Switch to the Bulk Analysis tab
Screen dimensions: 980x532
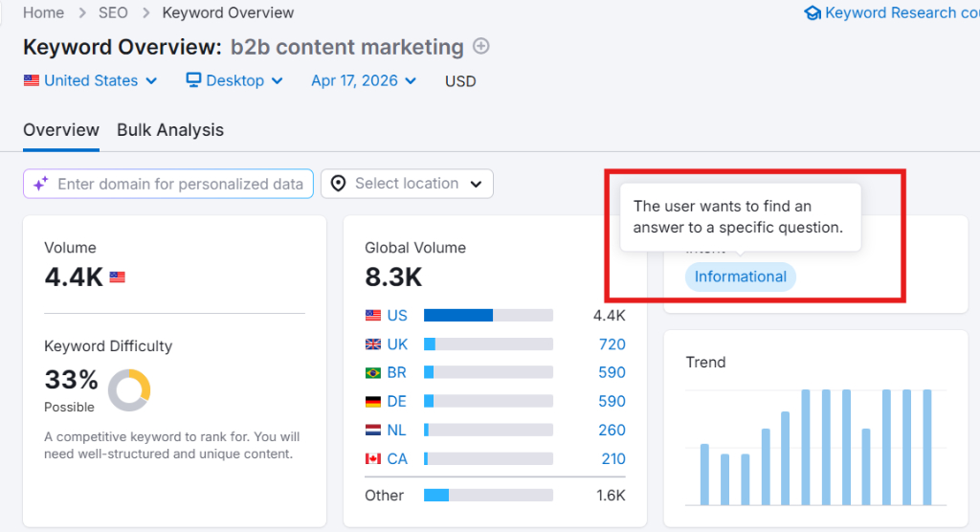pos(170,130)
